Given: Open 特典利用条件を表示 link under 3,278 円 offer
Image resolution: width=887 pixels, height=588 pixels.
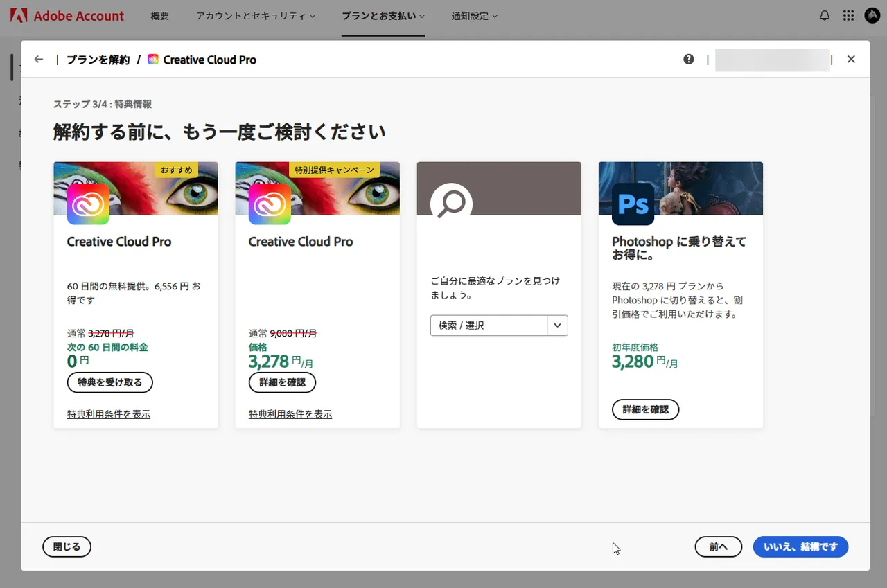Looking at the screenshot, I should [290, 414].
